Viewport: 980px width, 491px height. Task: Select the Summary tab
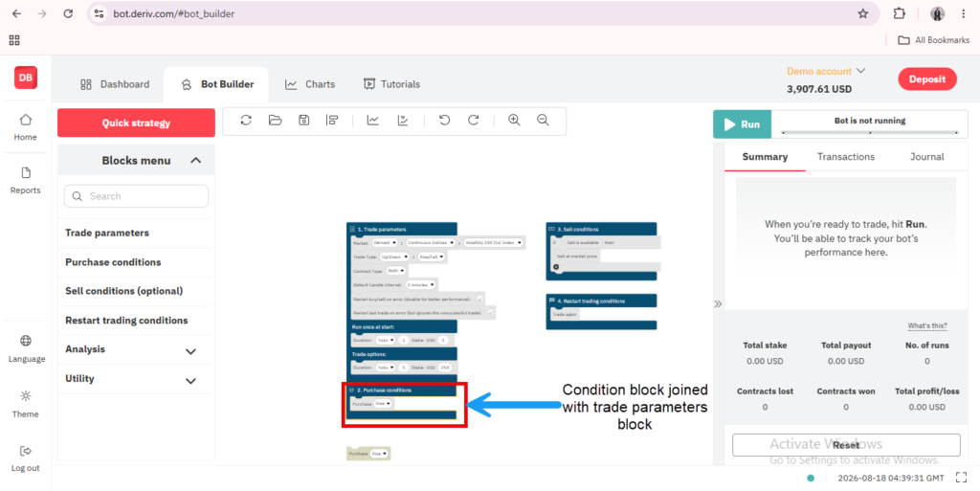[x=765, y=157]
